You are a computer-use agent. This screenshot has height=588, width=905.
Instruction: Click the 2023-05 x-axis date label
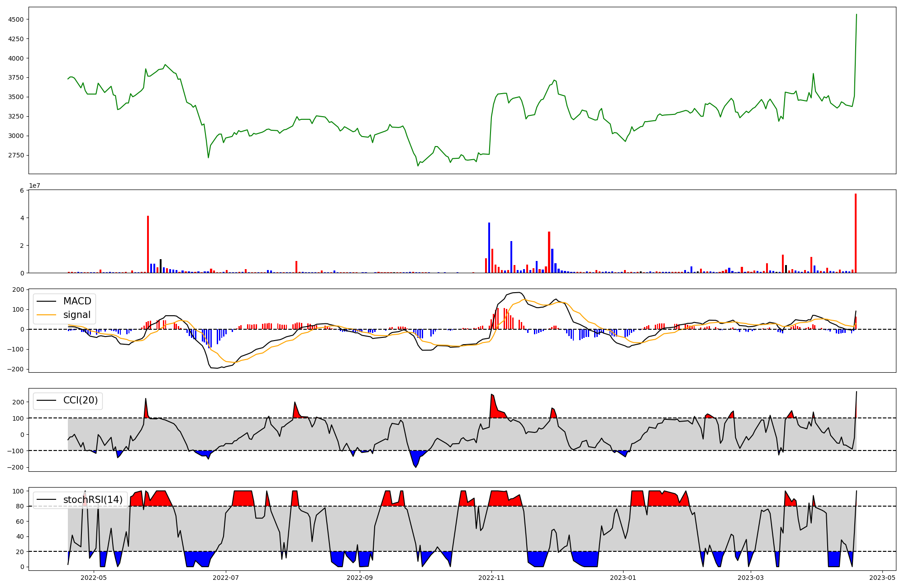883,578
